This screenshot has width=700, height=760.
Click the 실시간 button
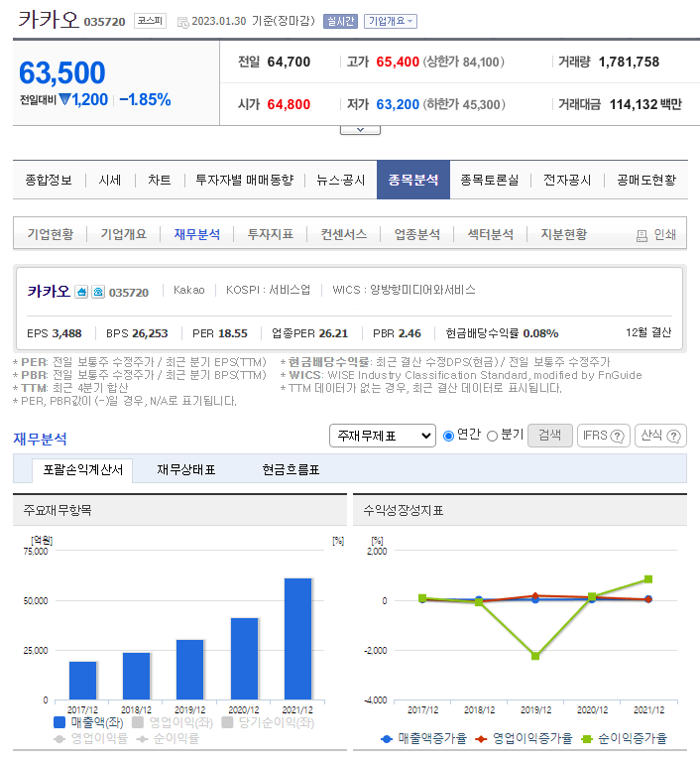coord(340,21)
